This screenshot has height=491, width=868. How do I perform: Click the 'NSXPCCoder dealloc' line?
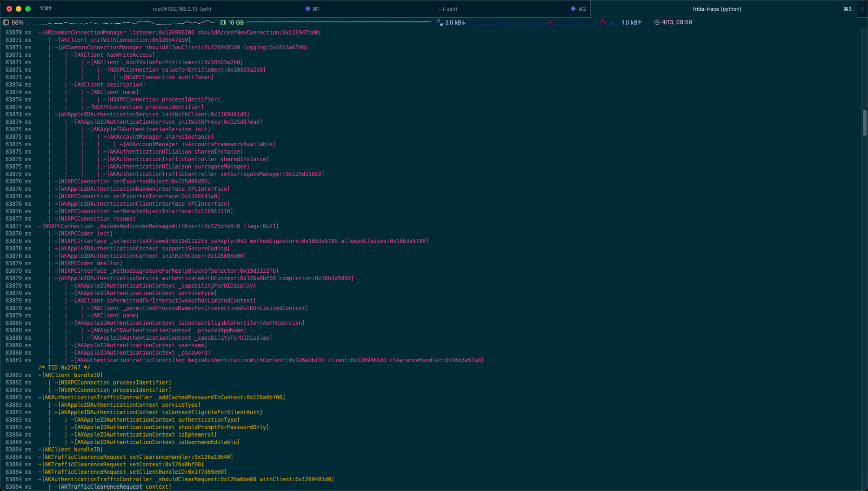[88, 263]
